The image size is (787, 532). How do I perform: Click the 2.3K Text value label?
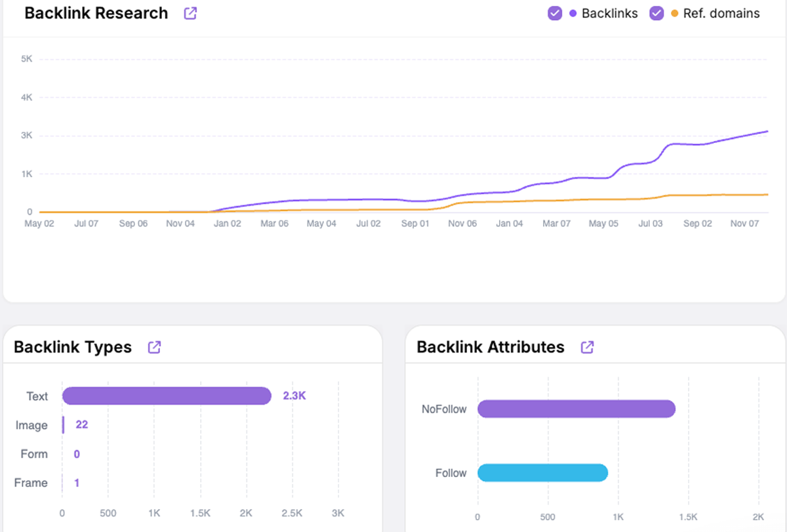(294, 396)
